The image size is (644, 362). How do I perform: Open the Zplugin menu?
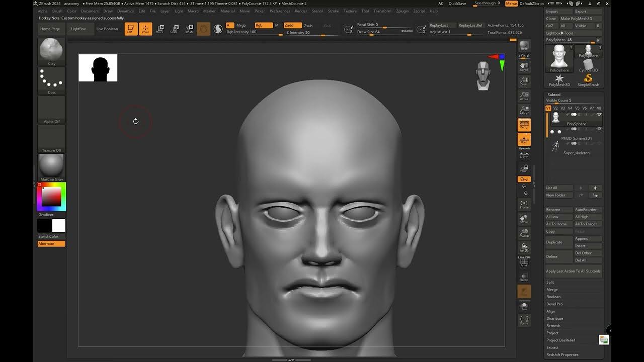pyautogui.click(x=403, y=11)
